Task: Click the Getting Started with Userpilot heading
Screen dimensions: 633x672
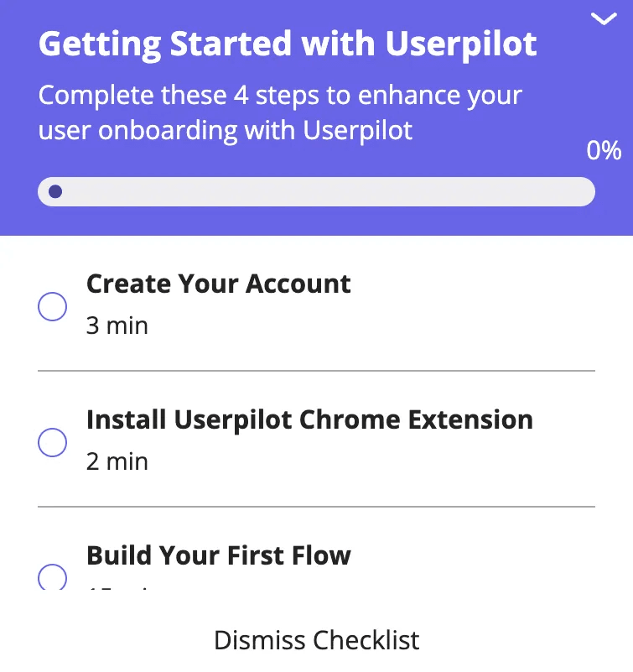Action: pyautogui.click(x=286, y=44)
